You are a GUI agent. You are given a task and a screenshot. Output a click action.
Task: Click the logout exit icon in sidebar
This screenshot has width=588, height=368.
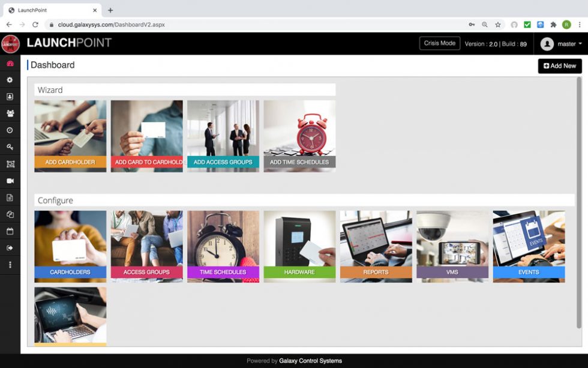(10, 248)
